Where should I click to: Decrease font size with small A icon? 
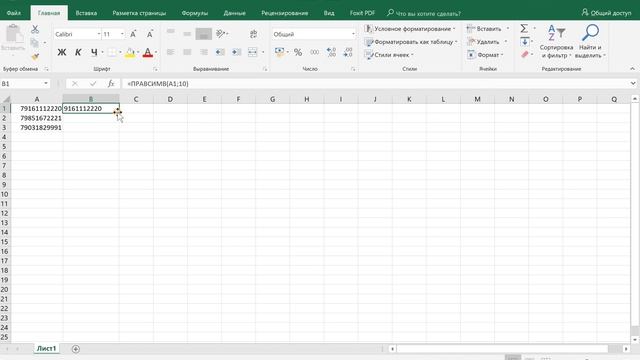coord(150,34)
